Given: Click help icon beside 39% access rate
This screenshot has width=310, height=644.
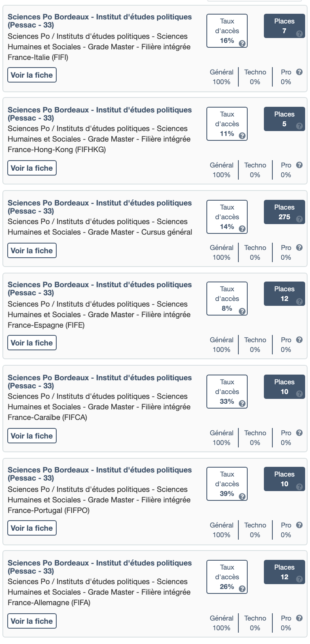Looking at the screenshot, I should (x=242, y=496).
